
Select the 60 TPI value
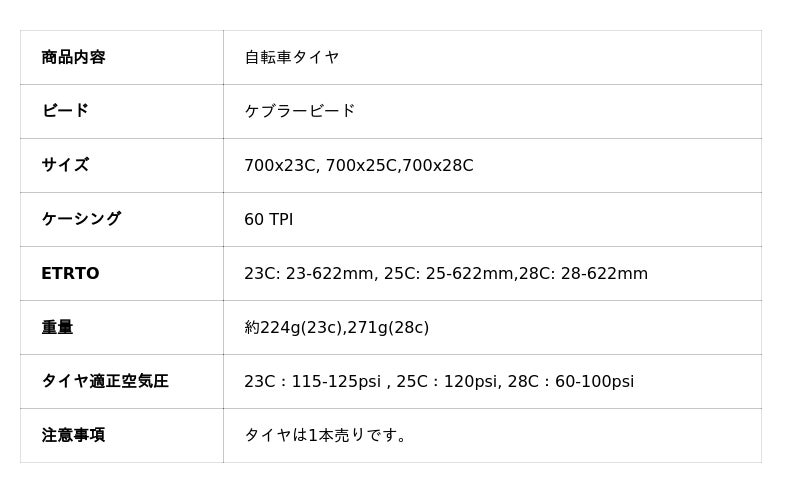point(268,219)
